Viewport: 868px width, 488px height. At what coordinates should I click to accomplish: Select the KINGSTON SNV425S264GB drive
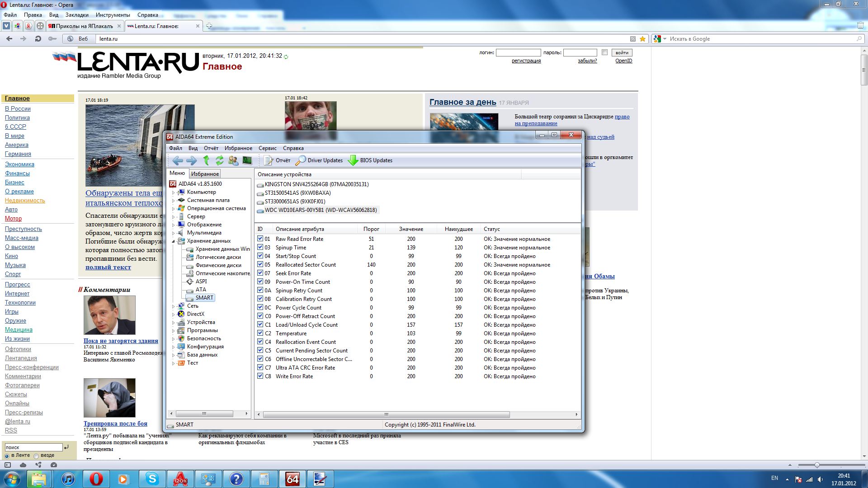click(313, 184)
